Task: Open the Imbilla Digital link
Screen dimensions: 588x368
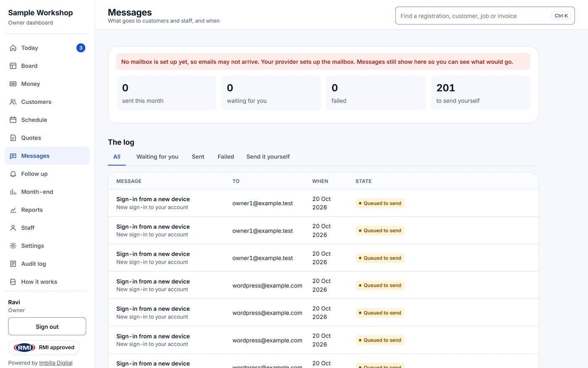Action: (56, 363)
